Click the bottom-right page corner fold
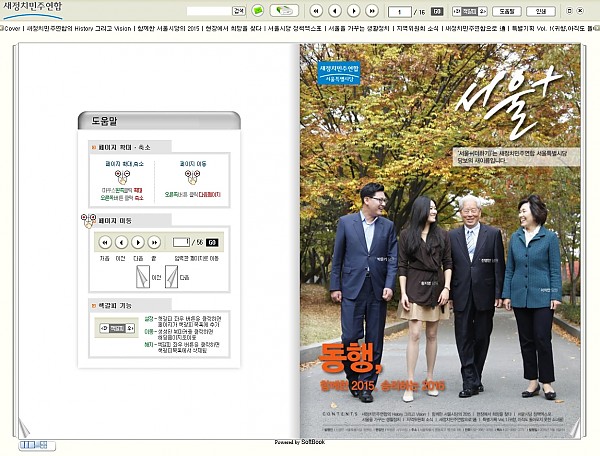The image size is (600, 456). pos(575,428)
